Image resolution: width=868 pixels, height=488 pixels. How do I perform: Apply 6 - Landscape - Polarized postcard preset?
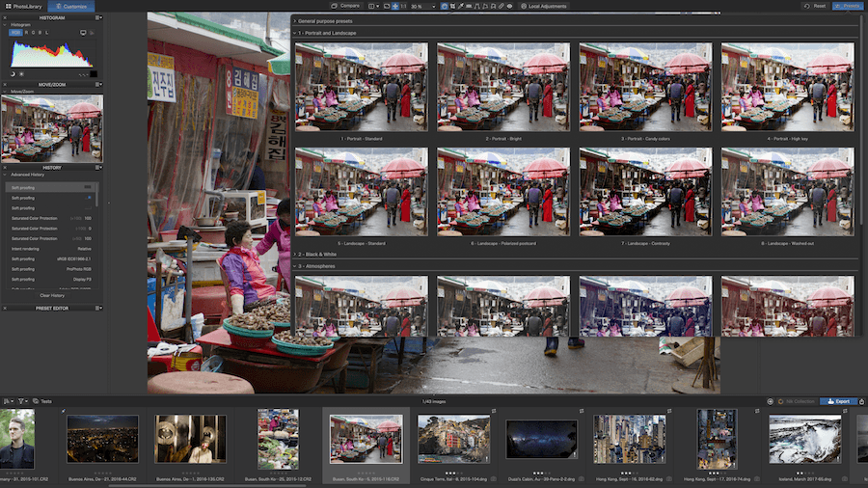pos(503,191)
